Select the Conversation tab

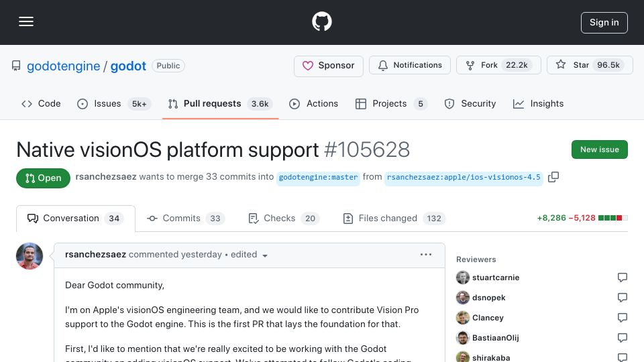click(76, 219)
